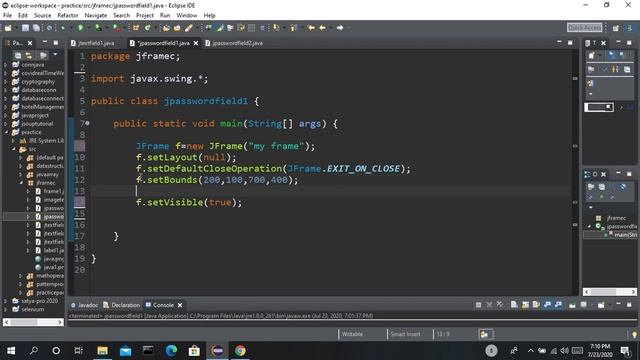
Task: Click the Last Edit Location arrow icon
Action: (x=311, y=28)
